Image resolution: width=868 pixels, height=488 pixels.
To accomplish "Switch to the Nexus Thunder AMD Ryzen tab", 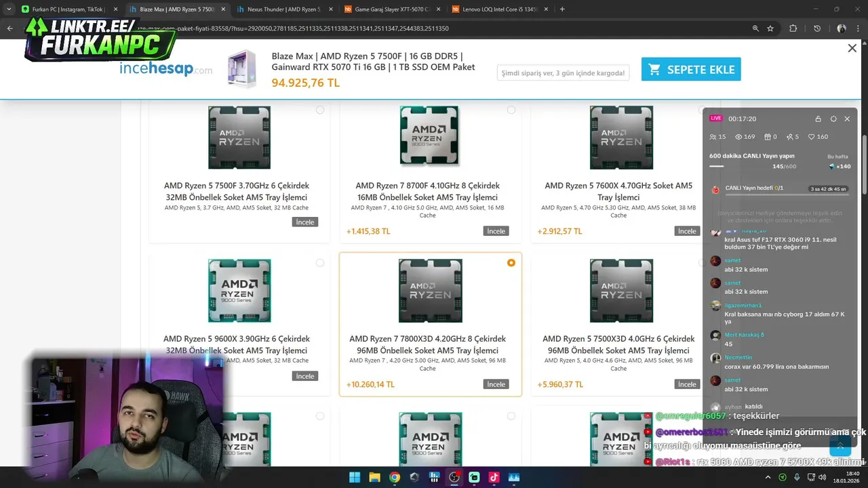I will (x=285, y=9).
